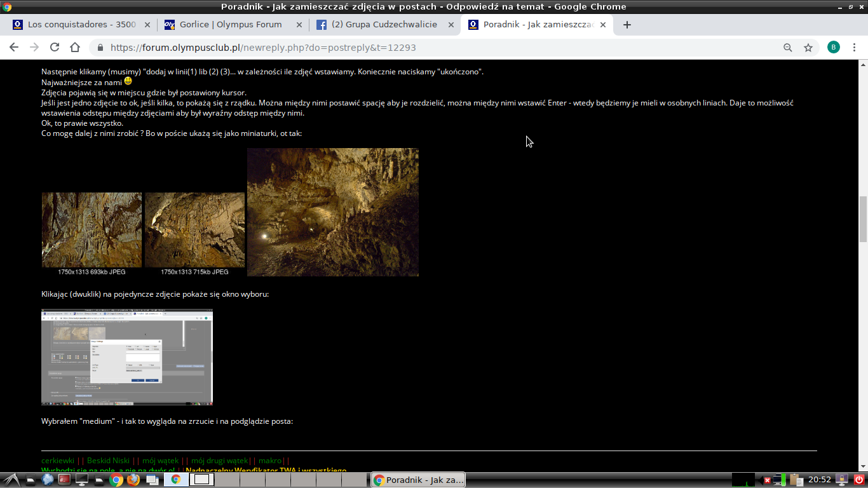Go to the Chrome home page

point(75,48)
